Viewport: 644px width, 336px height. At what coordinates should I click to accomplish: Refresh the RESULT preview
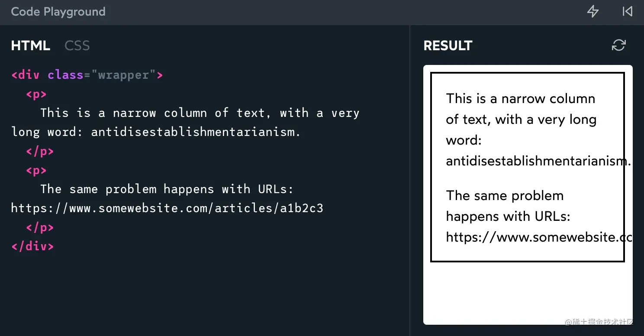point(618,45)
